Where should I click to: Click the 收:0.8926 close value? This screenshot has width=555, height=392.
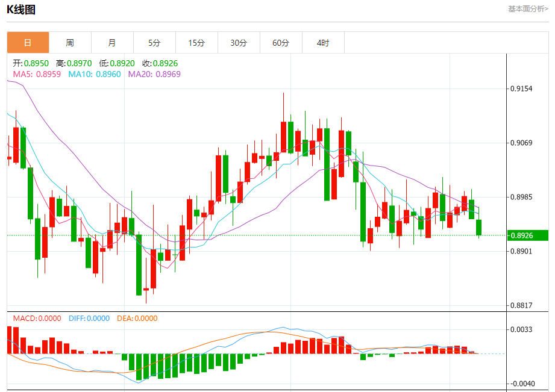coord(160,63)
